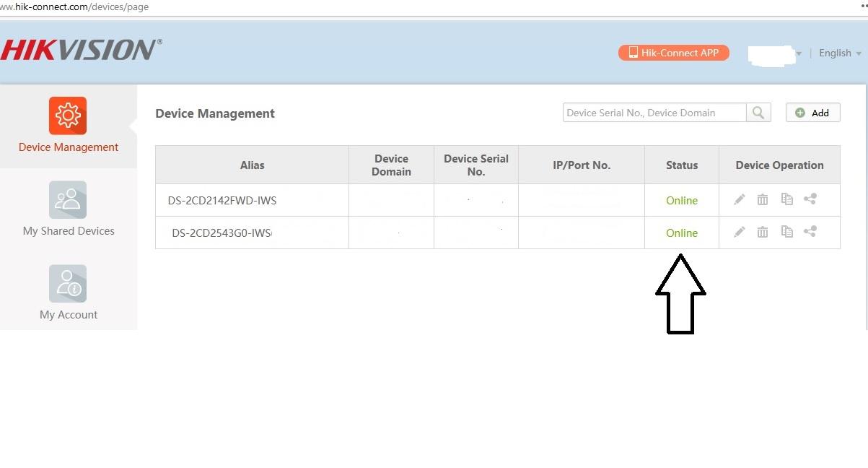The height and width of the screenshot is (468, 868).
Task: Click the IP/Port No. column header
Action: pos(582,165)
